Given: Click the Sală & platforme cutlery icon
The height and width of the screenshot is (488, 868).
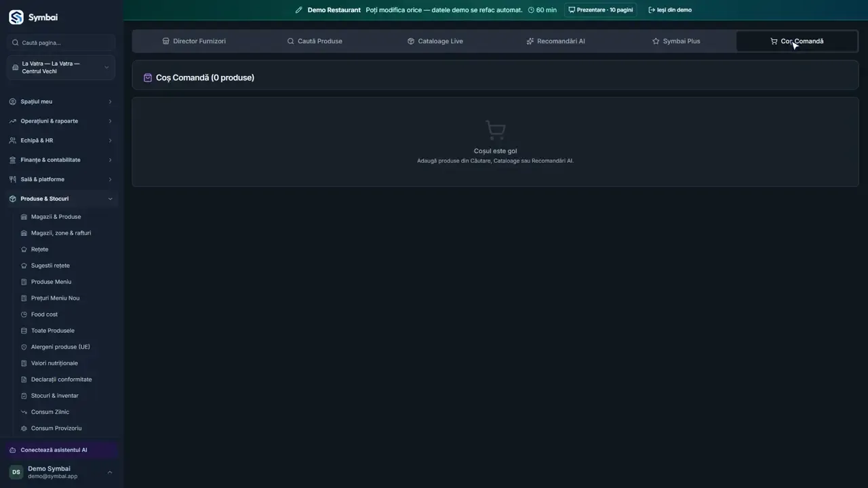Looking at the screenshot, I should 13,180.
